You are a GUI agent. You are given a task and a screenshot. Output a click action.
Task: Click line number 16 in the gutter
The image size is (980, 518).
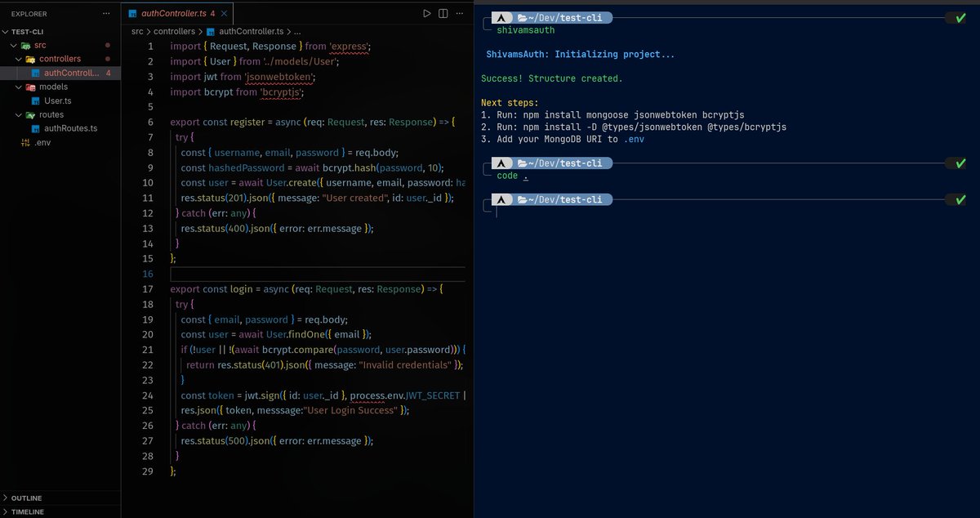148,273
